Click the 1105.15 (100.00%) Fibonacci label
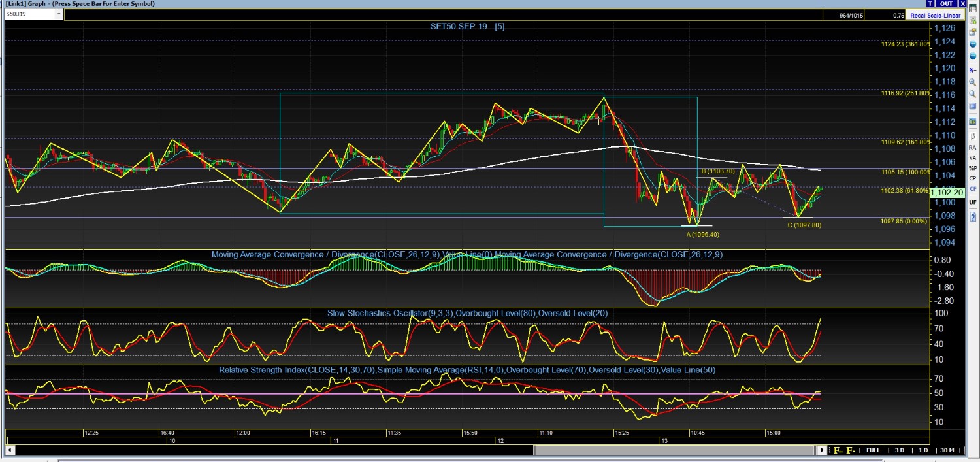The image size is (980, 462). pyautogui.click(x=905, y=173)
